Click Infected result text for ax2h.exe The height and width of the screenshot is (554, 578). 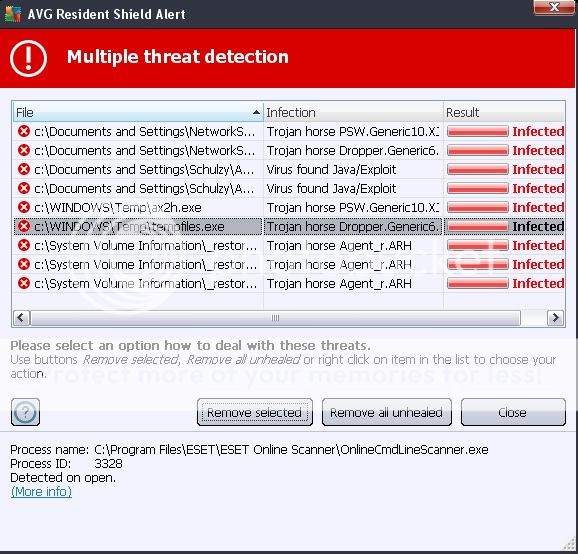538,208
